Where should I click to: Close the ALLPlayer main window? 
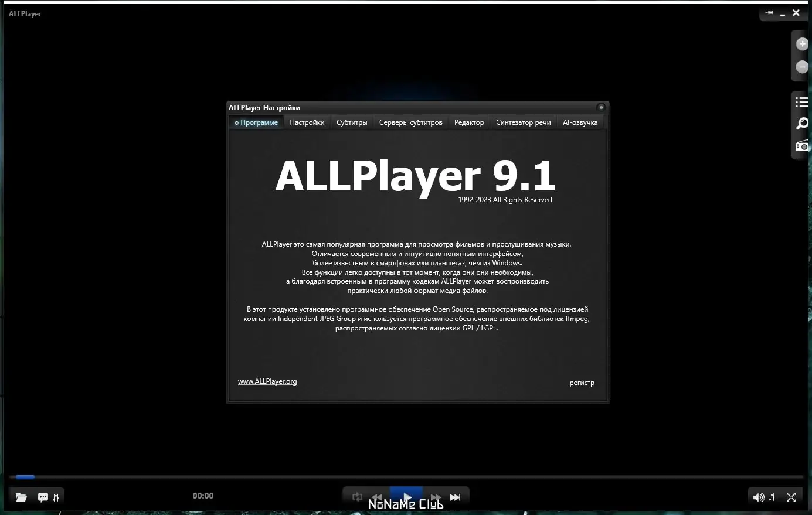pos(796,13)
